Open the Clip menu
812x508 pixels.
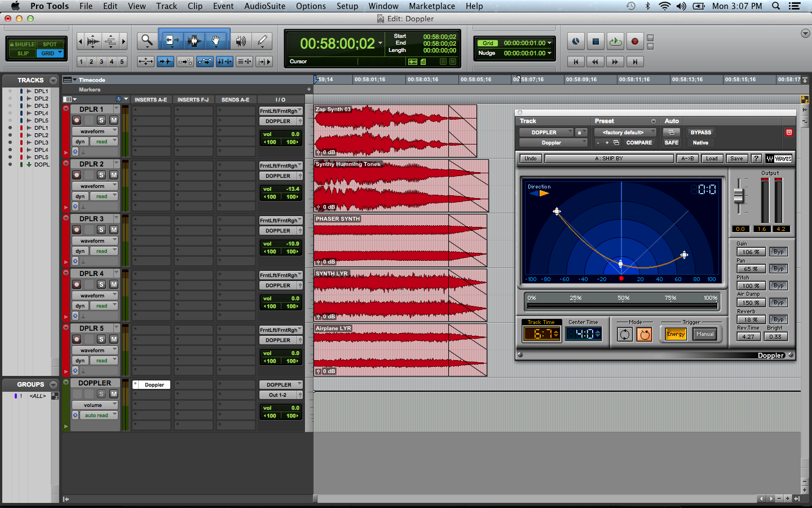[x=195, y=6]
